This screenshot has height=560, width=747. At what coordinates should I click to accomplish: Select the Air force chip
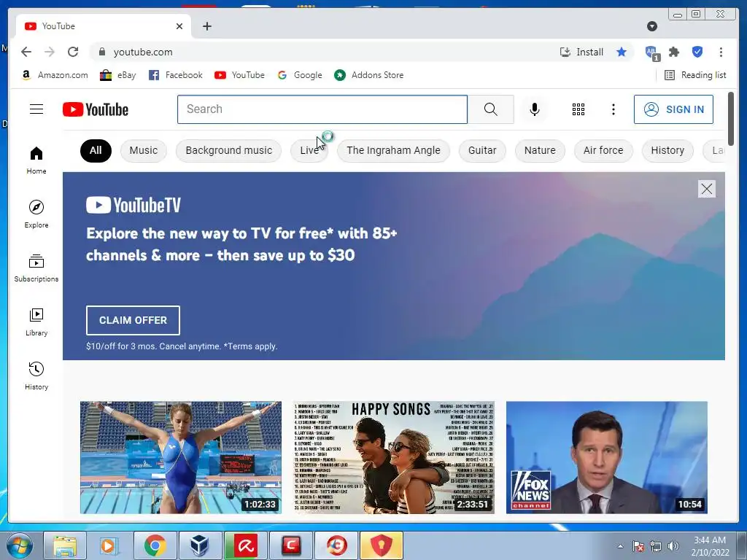[x=603, y=150]
